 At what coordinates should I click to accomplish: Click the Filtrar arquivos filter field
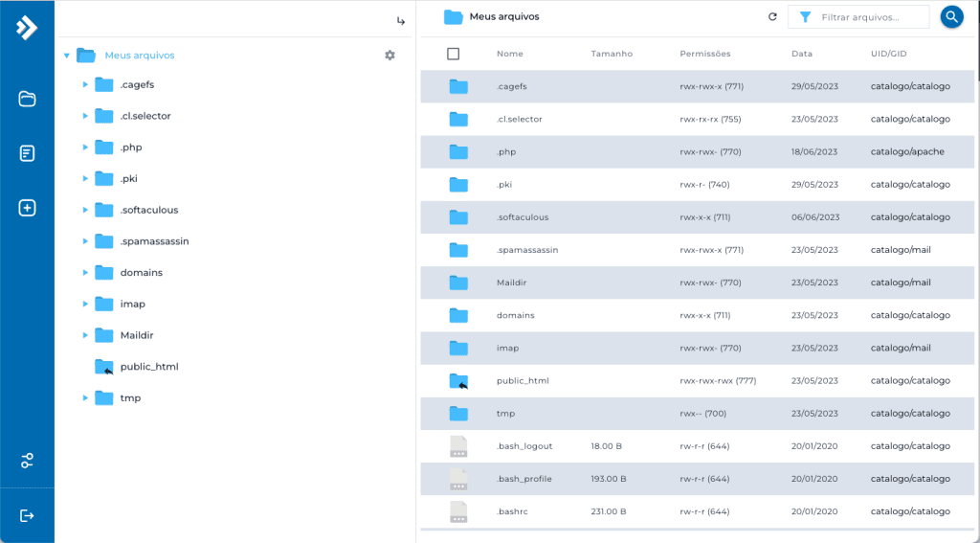pos(858,17)
